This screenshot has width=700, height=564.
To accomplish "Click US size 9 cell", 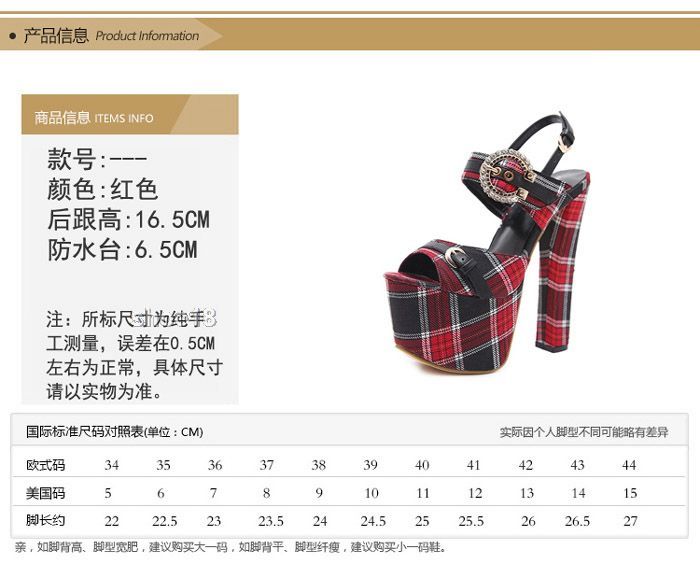I will click(319, 493).
